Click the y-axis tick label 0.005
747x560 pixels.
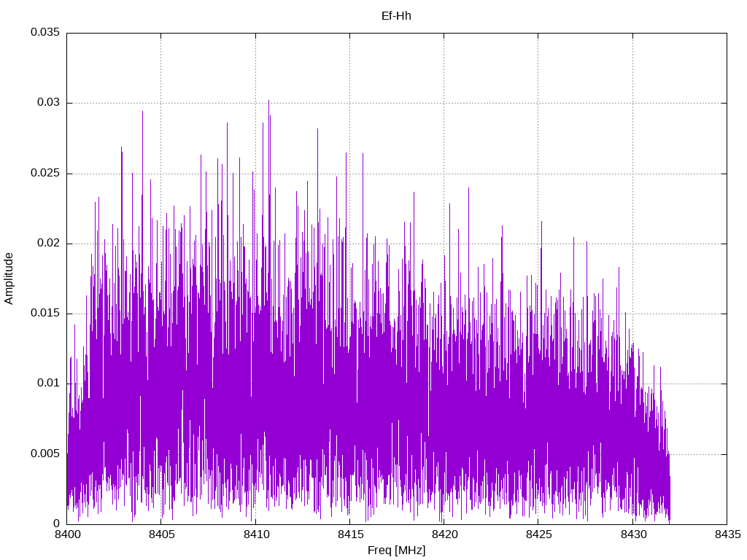pyautogui.click(x=45, y=454)
